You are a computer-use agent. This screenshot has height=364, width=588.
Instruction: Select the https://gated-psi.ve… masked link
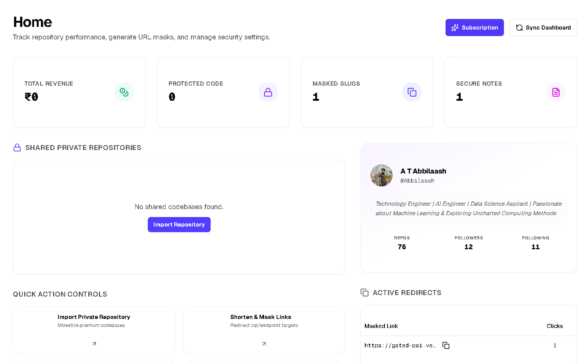(400, 345)
